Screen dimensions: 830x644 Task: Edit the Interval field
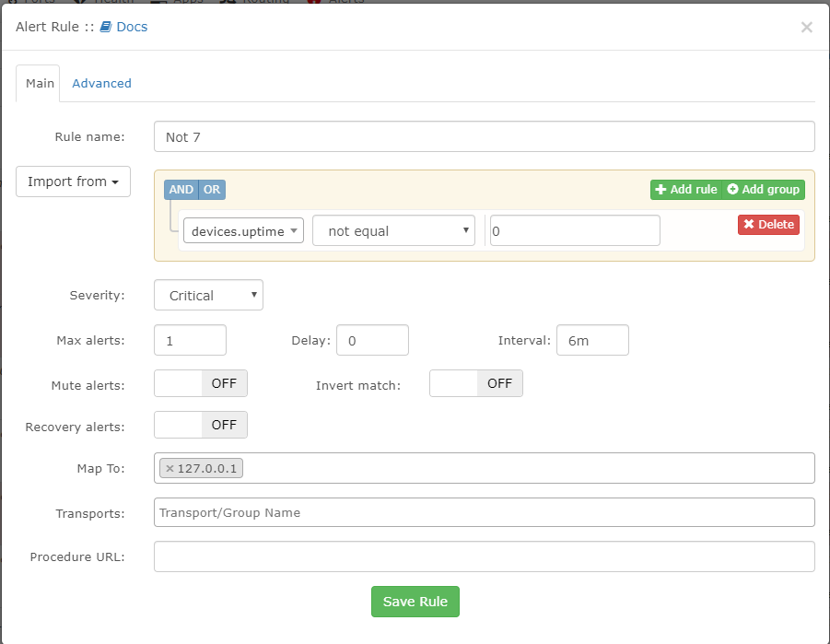pos(592,340)
